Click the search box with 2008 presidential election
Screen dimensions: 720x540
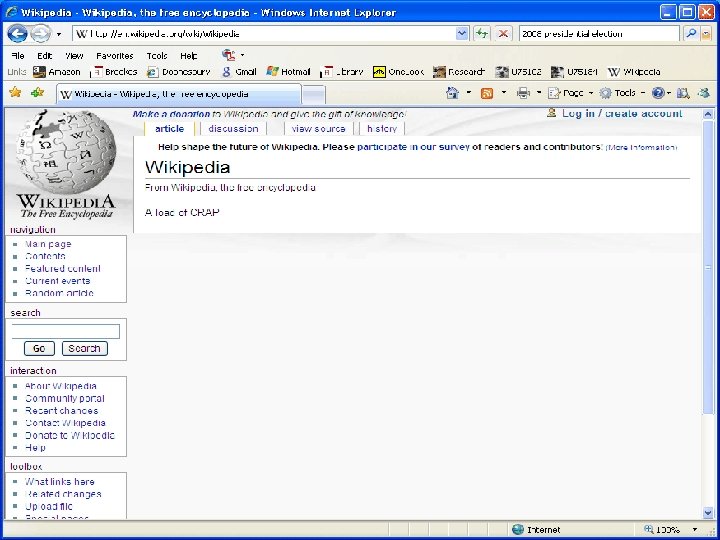[x=599, y=34]
